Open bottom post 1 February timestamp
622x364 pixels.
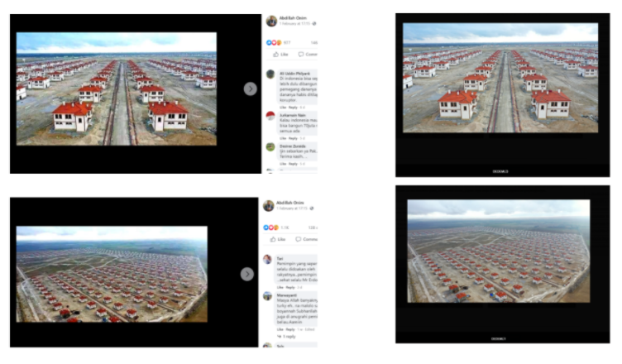click(292, 208)
